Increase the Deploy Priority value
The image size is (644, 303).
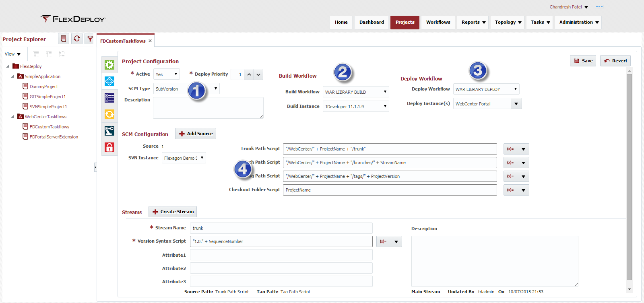249,74
